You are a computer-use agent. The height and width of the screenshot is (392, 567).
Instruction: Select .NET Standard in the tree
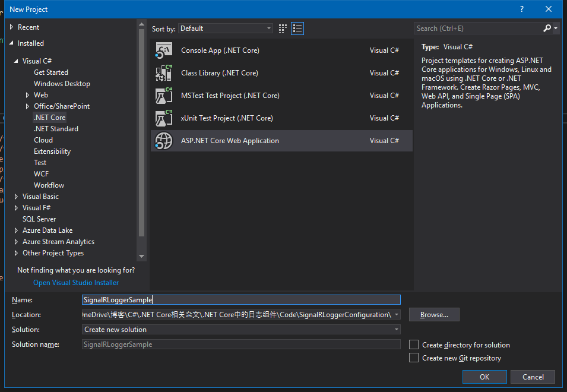(56, 129)
